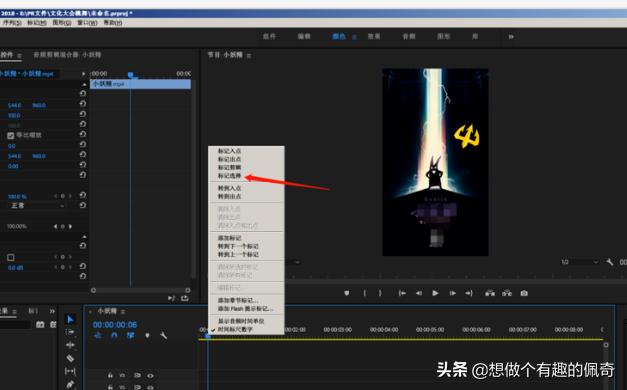The height and width of the screenshot is (390, 627).
Task: Click the Effect Controls blue playhead marker
Action: 130,75
